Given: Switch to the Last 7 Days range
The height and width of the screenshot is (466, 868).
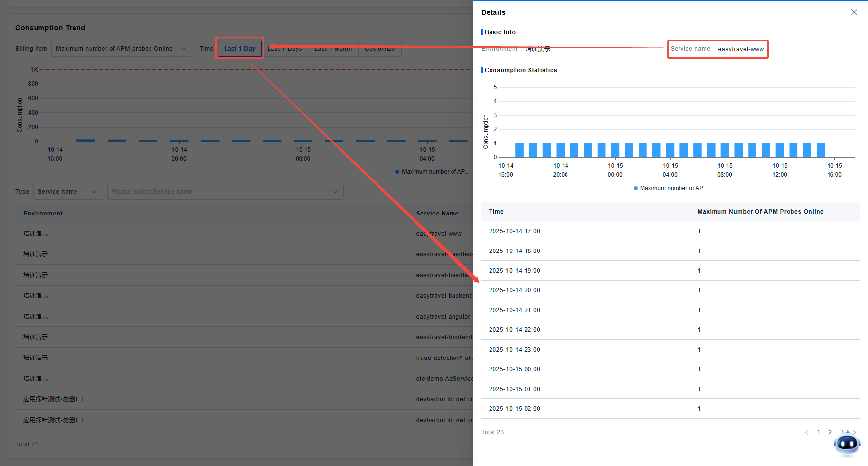Looking at the screenshot, I should click(x=285, y=49).
